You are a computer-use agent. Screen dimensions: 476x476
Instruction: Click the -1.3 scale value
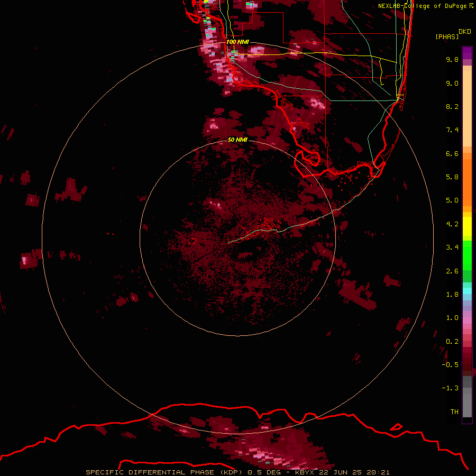450,388
